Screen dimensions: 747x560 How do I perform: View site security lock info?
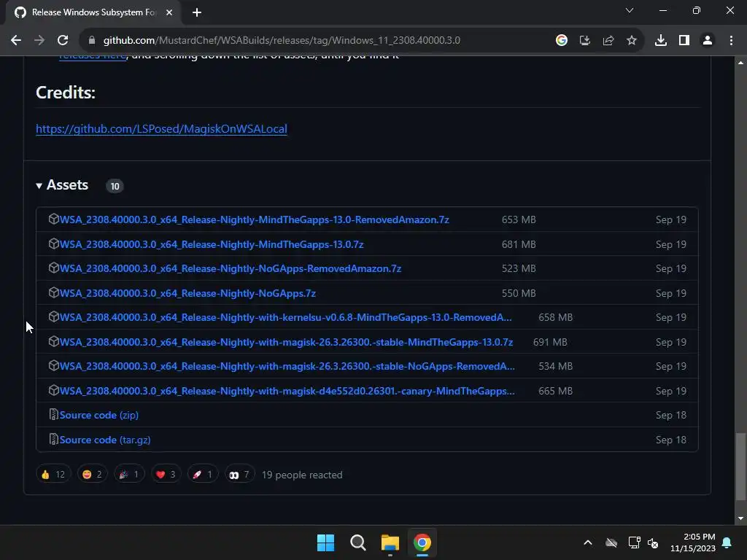pyautogui.click(x=91, y=41)
